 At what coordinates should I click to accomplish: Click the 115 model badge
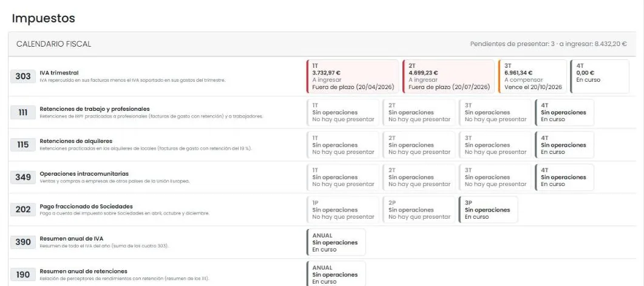click(x=23, y=145)
